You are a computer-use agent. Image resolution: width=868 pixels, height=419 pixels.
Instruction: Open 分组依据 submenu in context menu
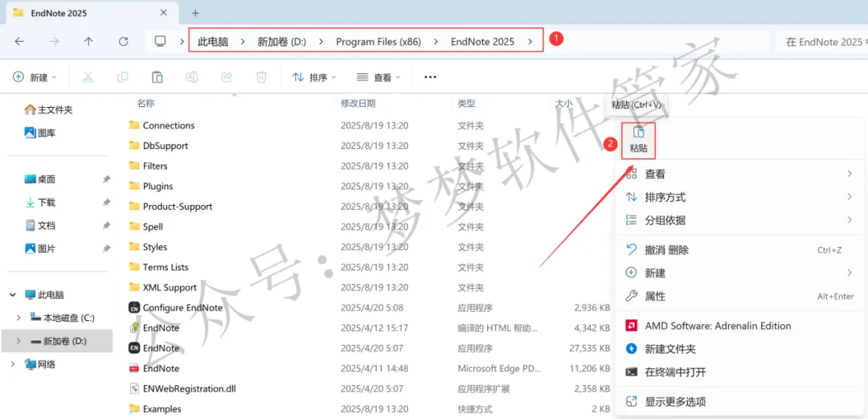click(739, 220)
